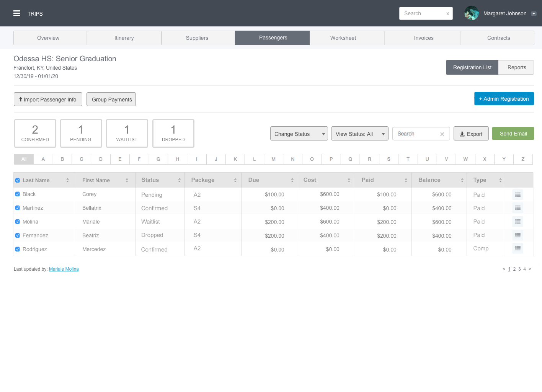Sort by First Name arrows

127,180
